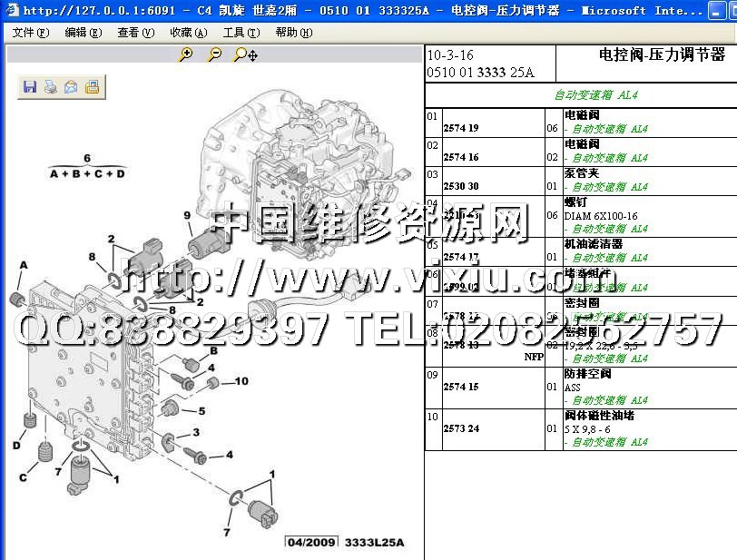Select the zoom and pan tool icon
This screenshot has width=737, height=560.
click(x=245, y=54)
